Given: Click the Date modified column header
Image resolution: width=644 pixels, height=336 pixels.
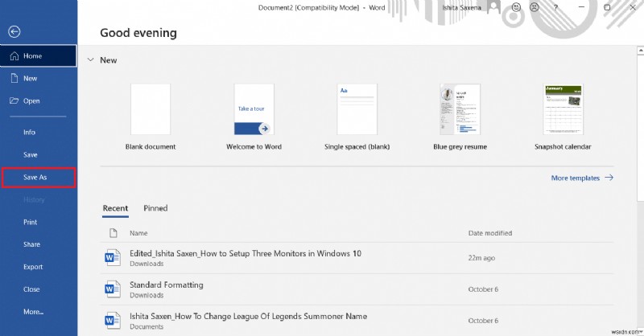Looking at the screenshot, I should click(x=490, y=233).
